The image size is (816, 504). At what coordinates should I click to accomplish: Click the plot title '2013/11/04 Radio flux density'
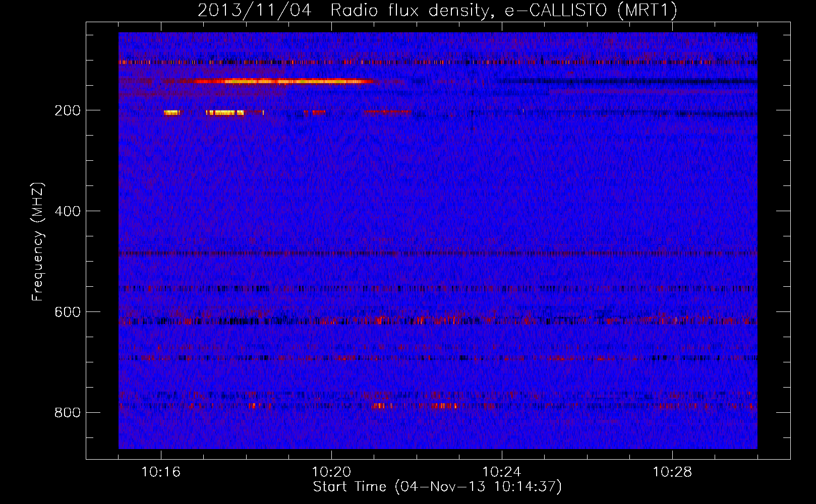click(x=437, y=10)
